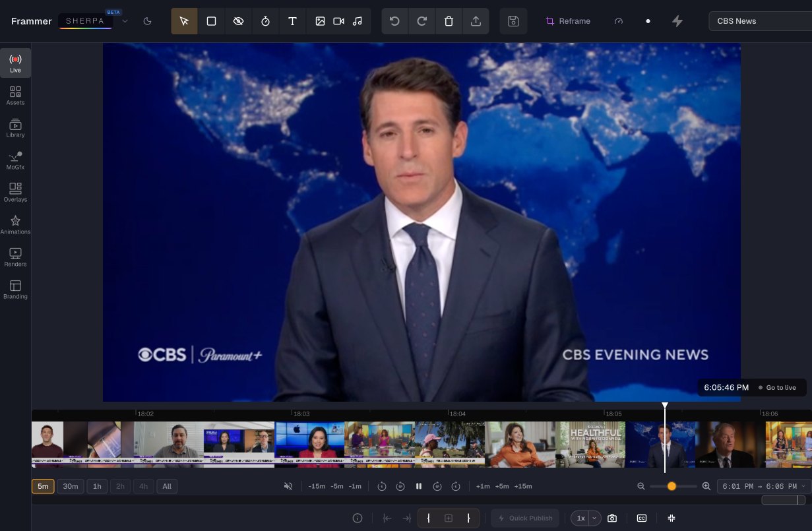Open the Library panel
This screenshot has width=812, height=531.
15,128
